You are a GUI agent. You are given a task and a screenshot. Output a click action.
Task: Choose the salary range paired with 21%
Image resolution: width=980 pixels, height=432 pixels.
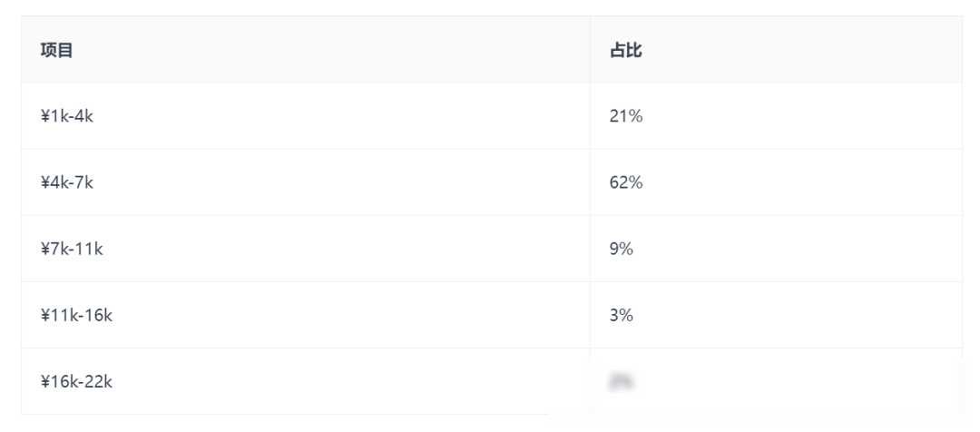coord(67,116)
